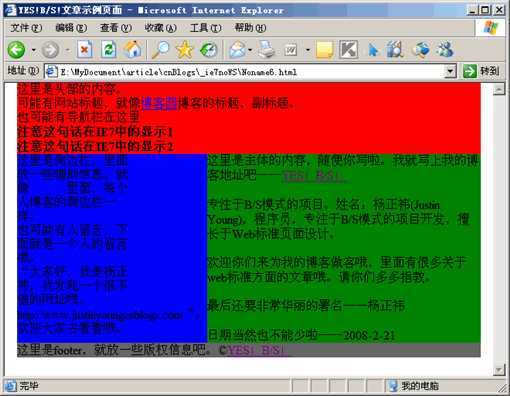Open the Back button history dropdown arrow
This screenshot has height=396, width=510.
34,50
